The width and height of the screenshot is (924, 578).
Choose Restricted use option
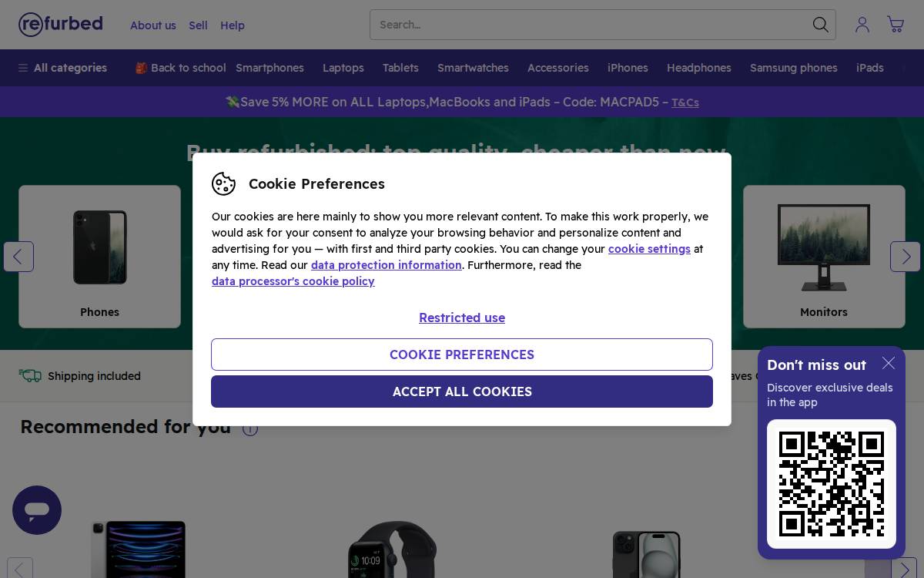[462, 318]
